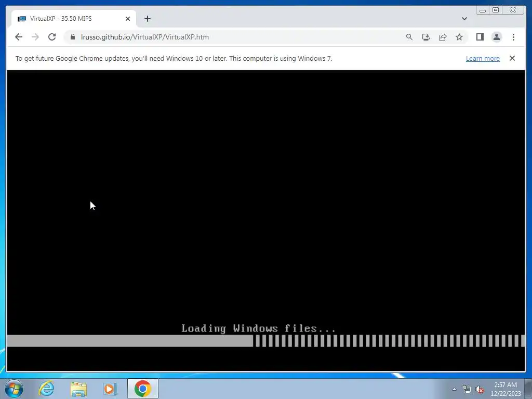Follow the Learn more link
532x399 pixels.
point(483,58)
